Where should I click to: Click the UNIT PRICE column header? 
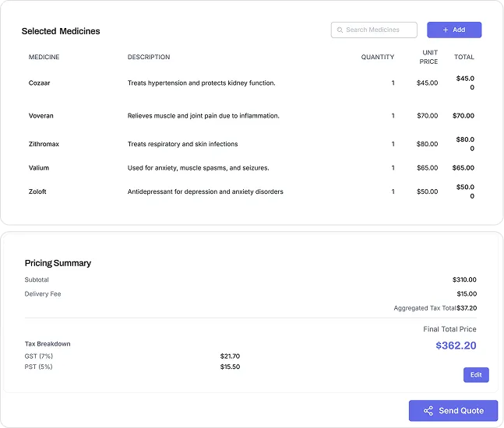[429, 57]
